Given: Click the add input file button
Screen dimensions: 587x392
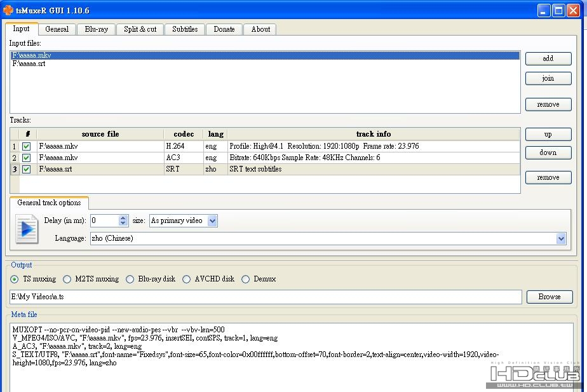Looking at the screenshot, I should click(x=548, y=59).
